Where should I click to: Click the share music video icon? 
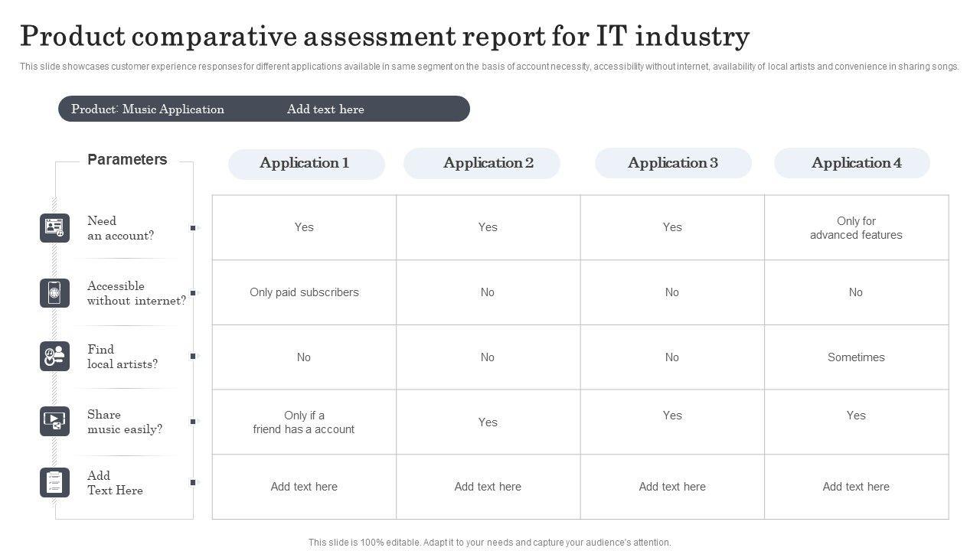[x=54, y=422]
